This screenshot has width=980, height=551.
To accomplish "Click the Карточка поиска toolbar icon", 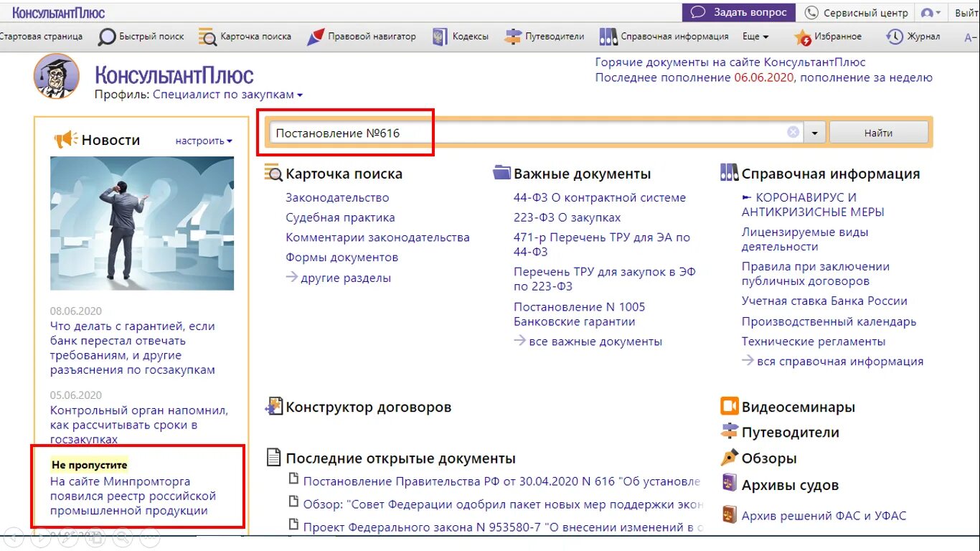I will tap(207, 37).
